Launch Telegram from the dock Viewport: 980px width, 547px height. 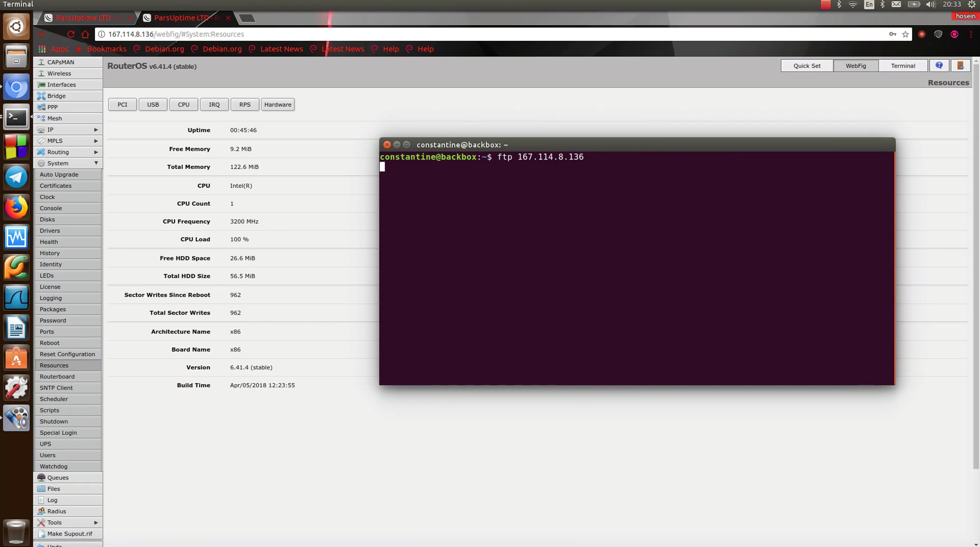tap(16, 178)
